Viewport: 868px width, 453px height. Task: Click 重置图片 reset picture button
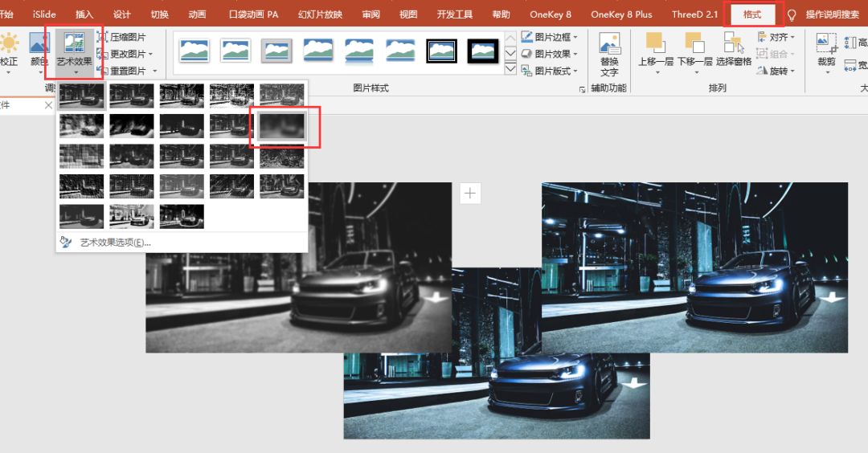click(127, 71)
